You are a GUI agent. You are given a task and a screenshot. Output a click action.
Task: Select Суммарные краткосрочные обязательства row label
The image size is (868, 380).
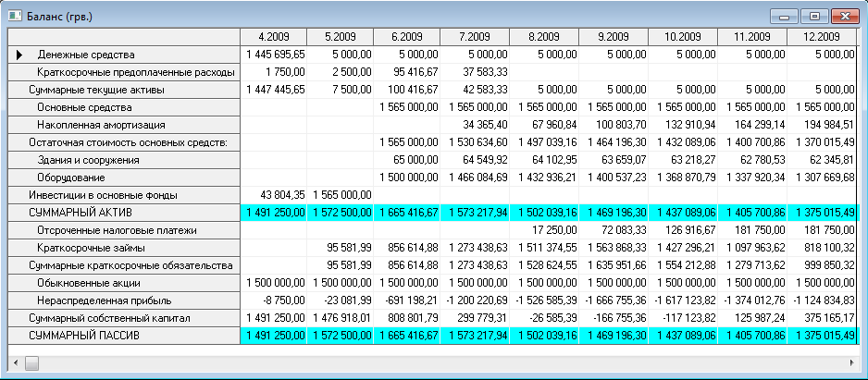point(124,265)
